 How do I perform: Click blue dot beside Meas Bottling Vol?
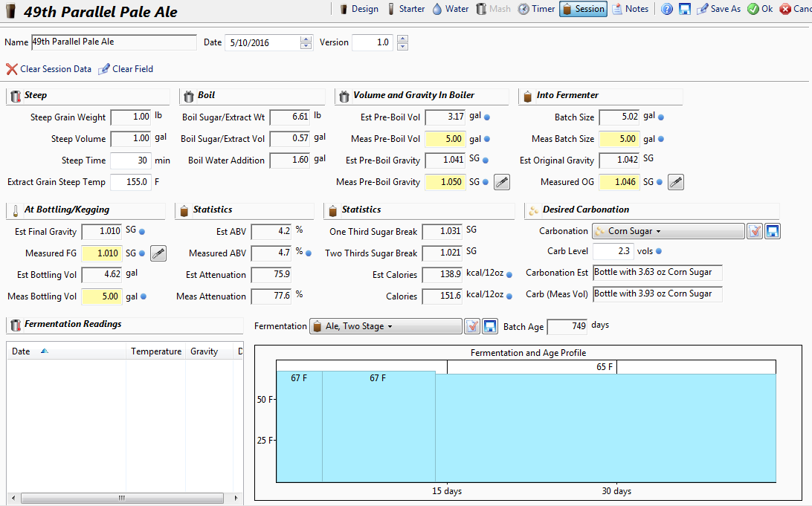click(144, 296)
